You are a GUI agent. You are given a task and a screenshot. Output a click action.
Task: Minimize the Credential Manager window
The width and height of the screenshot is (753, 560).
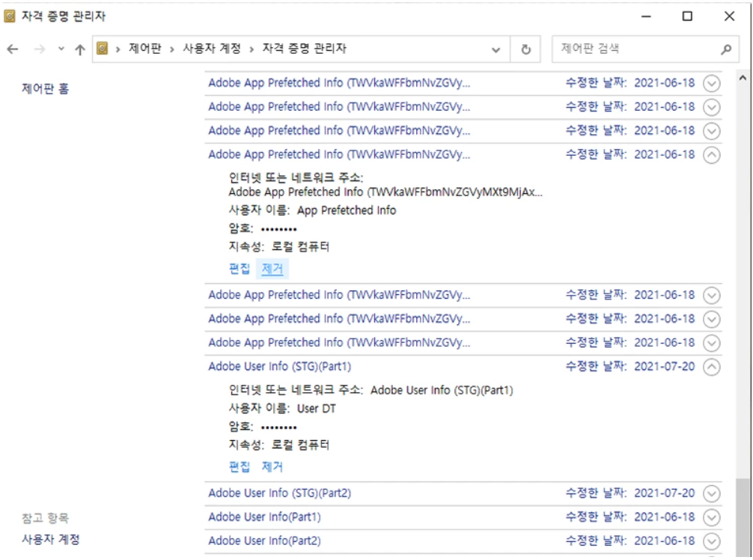pyautogui.click(x=647, y=16)
